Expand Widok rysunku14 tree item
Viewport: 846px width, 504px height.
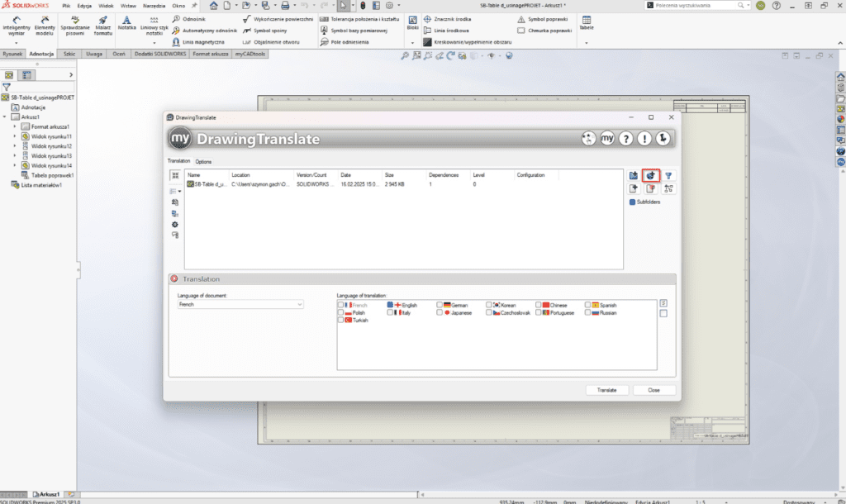[15, 165]
